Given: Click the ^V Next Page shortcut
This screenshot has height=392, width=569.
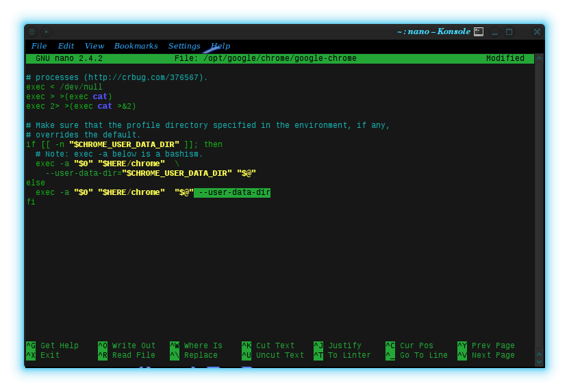Looking at the screenshot, I should pyautogui.click(x=486, y=355).
